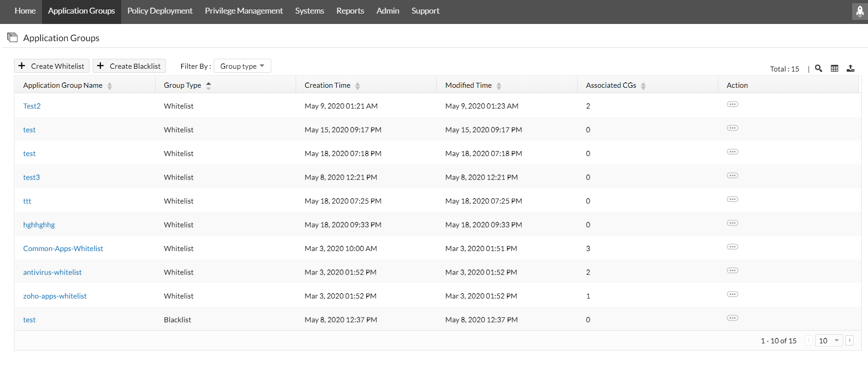
Task: Open the table search magnifier
Action: tap(818, 68)
